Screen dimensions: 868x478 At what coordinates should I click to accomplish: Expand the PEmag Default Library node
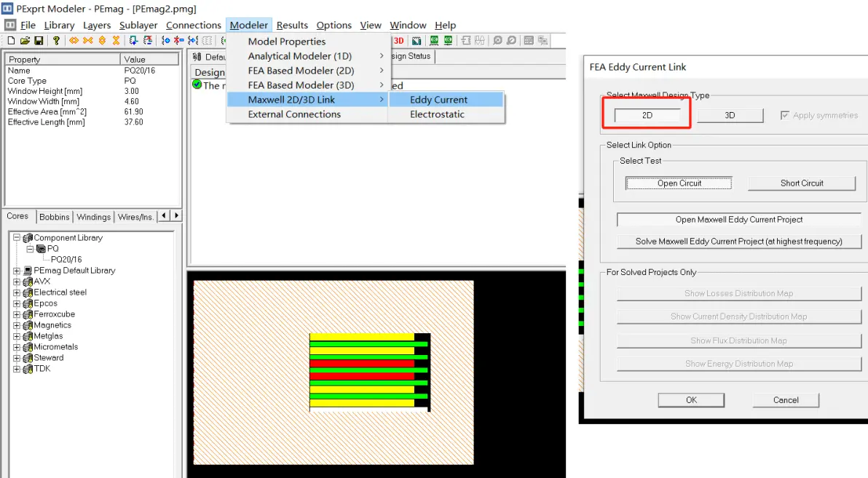pos(17,271)
